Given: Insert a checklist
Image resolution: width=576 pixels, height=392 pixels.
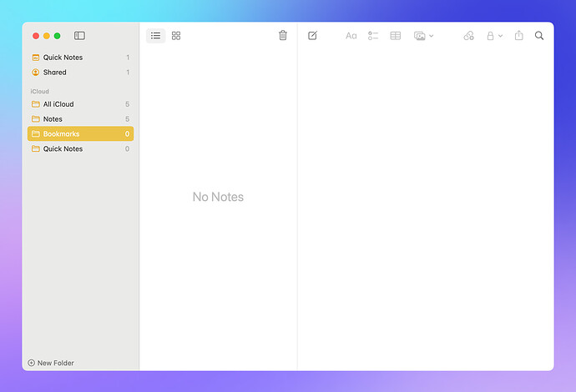Looking at the screenshot, I should [373, 36].
